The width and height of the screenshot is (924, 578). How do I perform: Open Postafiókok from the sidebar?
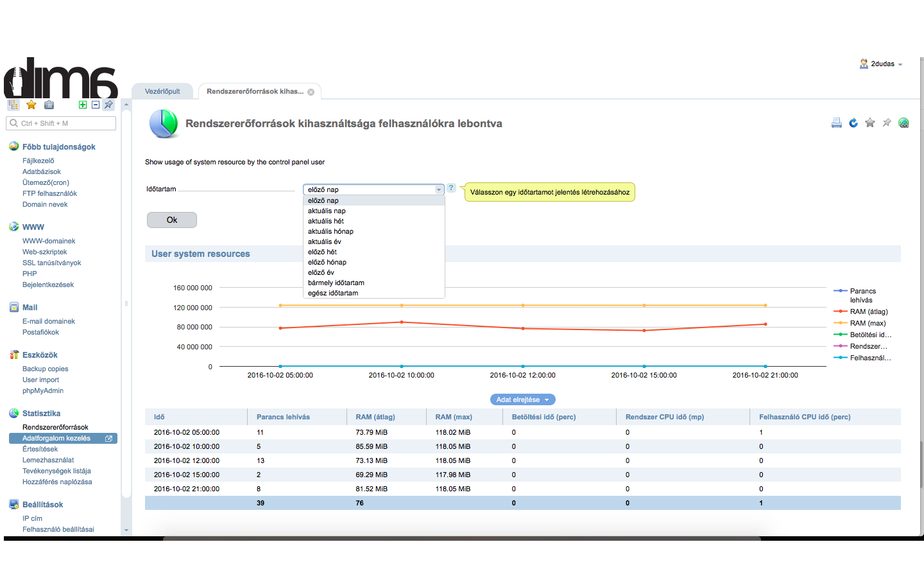coord(40,332)
